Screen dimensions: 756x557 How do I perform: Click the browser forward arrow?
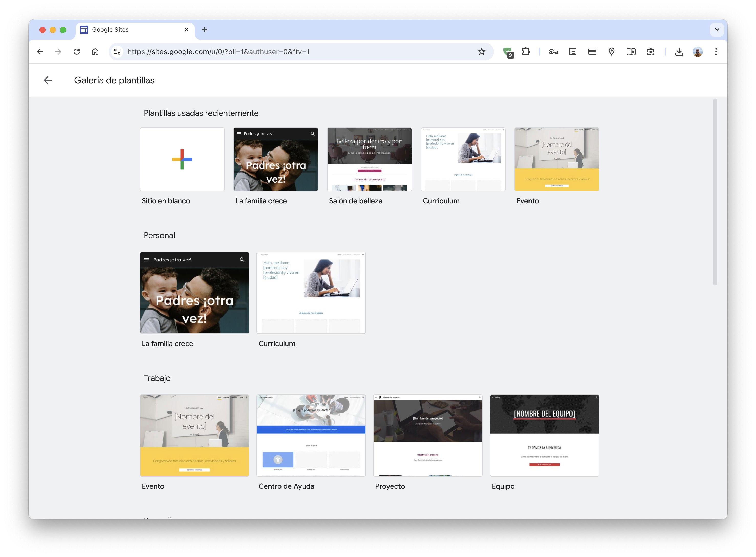click(x=58, y=52)
